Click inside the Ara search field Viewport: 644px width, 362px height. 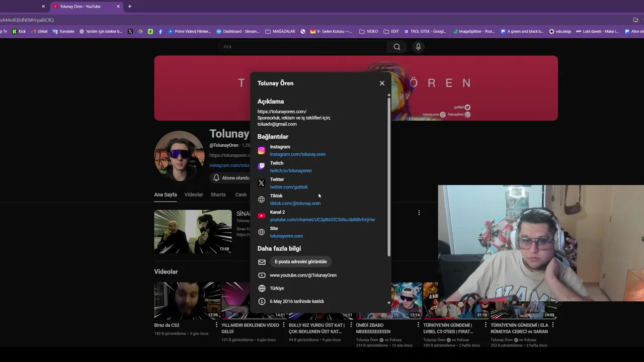pyautogui.click(x=303, y=47)
